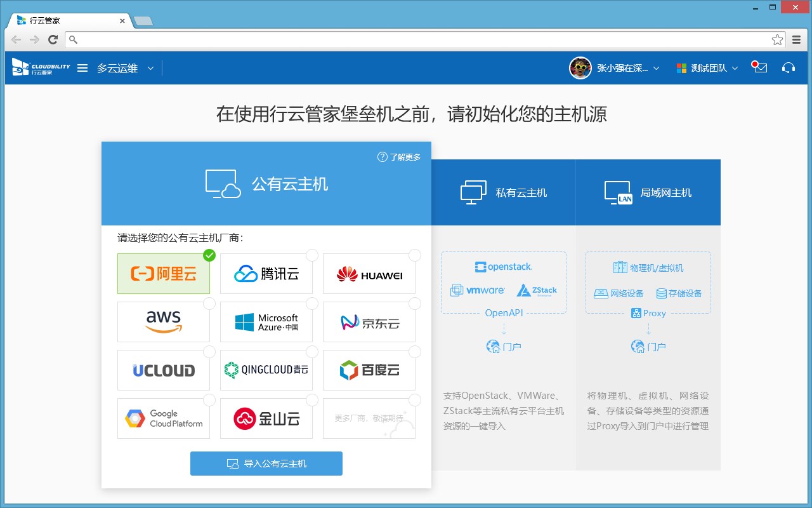
Task: Open the 测试团队 team dropdown arrow
Action: click(x=735, y=68)
